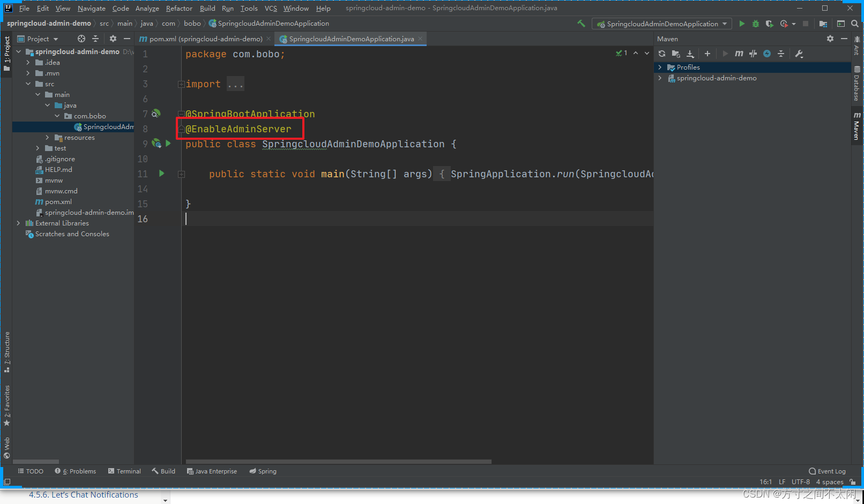Collapse All in Maven panel

[x=781, y=54]
